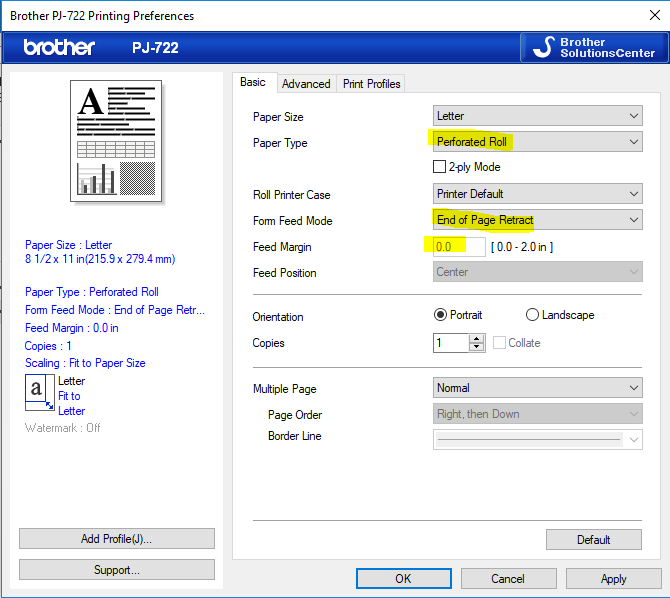Click the 'Copies : 1' summary text
The width and height of the screenshot is (670, 598).
[48, 346]
